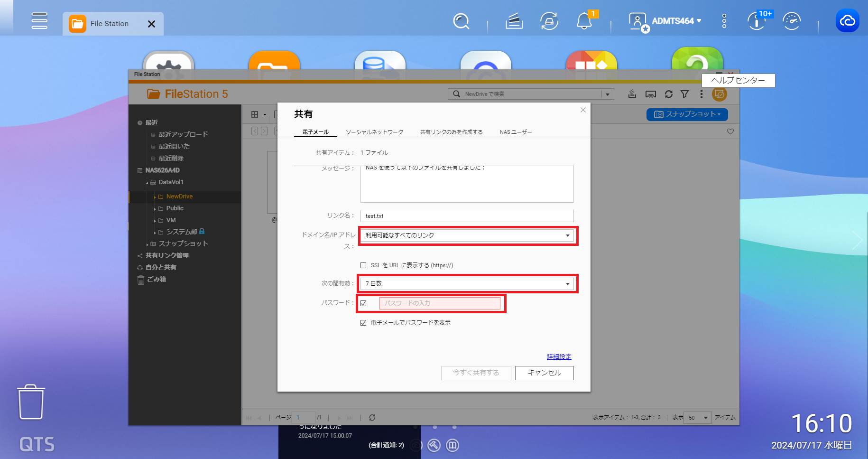The height and width of the screenshot is (459, 868).
Task: Open the QTS main menu hamburger icon
Action: [x=39, y=21]
